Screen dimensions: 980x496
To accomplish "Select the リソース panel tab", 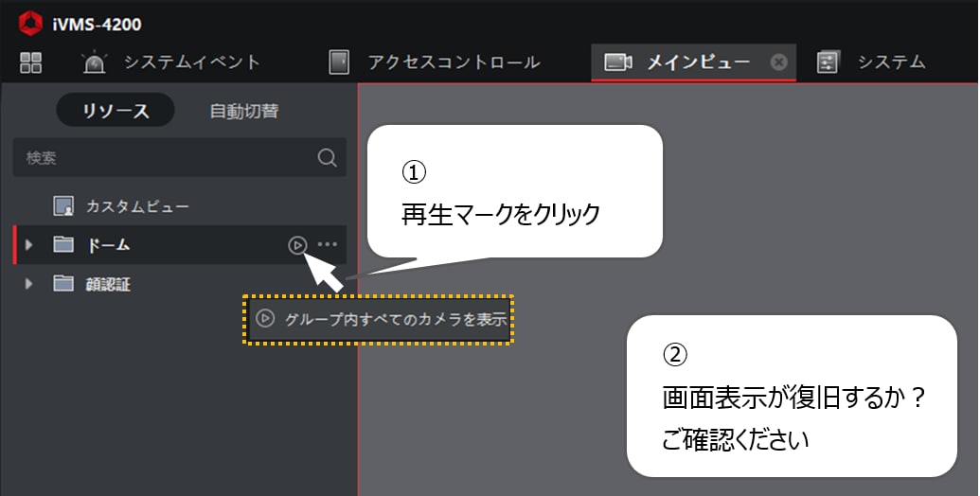I will 116,111.
